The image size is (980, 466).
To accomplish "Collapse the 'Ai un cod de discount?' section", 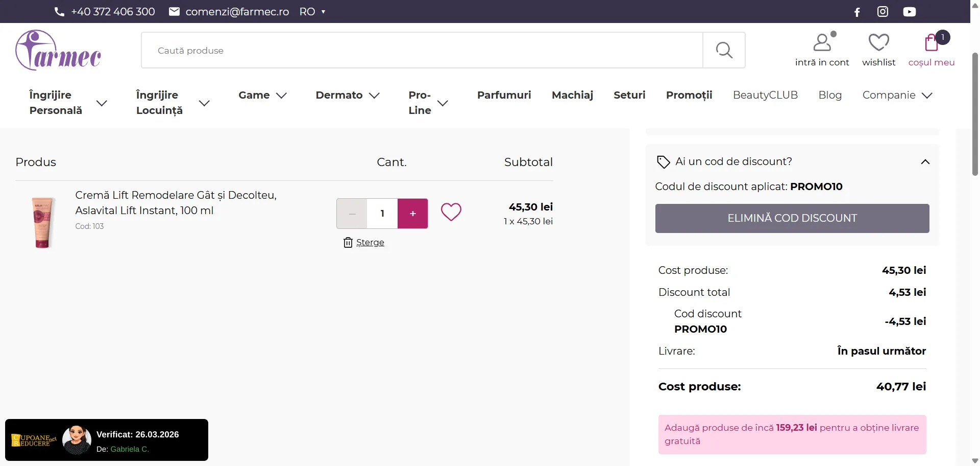I will (925, 162).
